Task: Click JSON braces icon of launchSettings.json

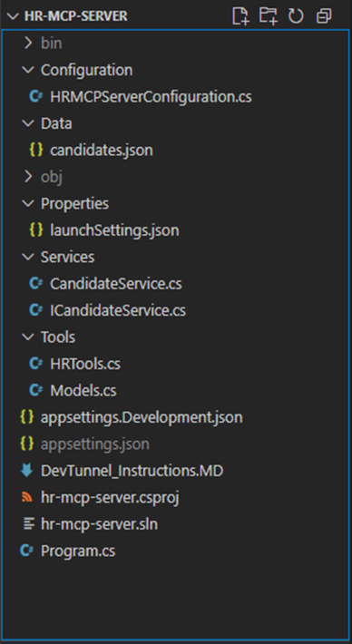Action: [x=36, y=230]
